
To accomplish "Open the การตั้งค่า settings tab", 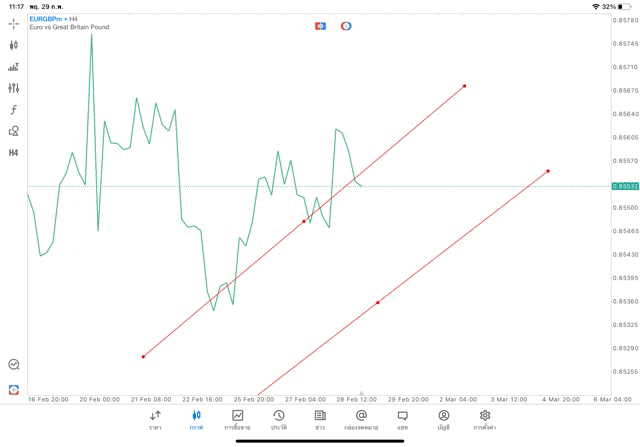I will pyautogui.click(x=485, y=419).
